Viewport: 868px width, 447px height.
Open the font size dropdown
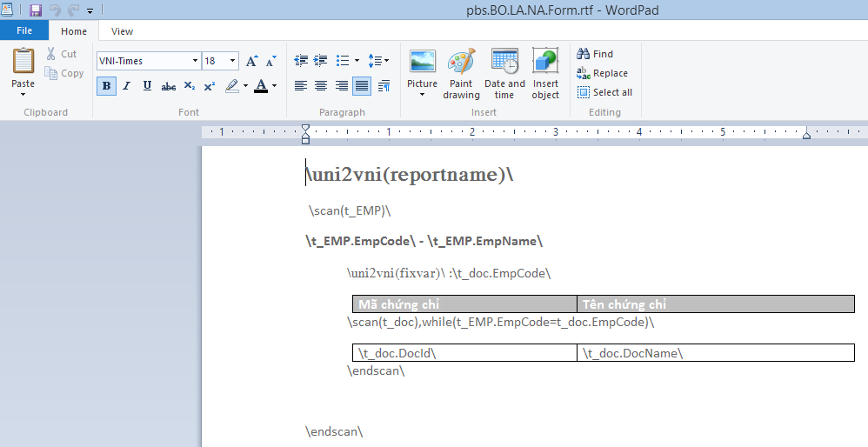pos(232,61)
